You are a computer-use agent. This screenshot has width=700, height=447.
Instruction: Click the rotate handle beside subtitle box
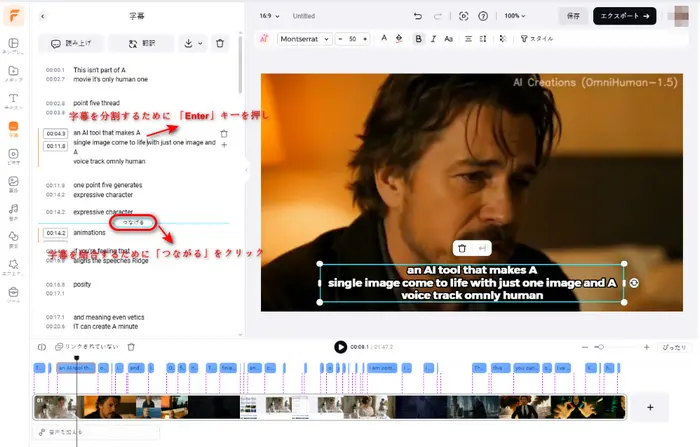[634, 283]
